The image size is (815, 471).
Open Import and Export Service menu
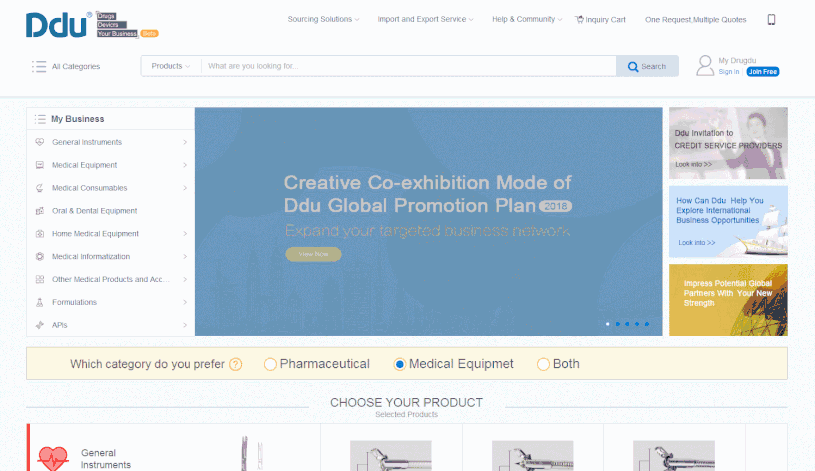[x=426, y=19]
